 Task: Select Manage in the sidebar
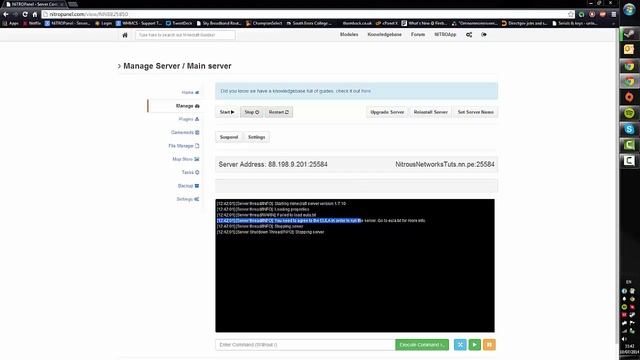point(187,106)
